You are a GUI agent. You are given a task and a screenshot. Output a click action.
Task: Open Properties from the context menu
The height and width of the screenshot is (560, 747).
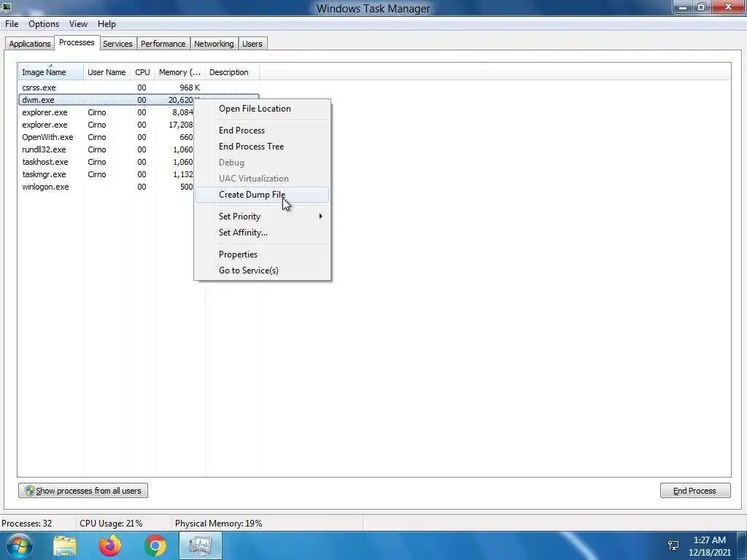pos(262,254)
